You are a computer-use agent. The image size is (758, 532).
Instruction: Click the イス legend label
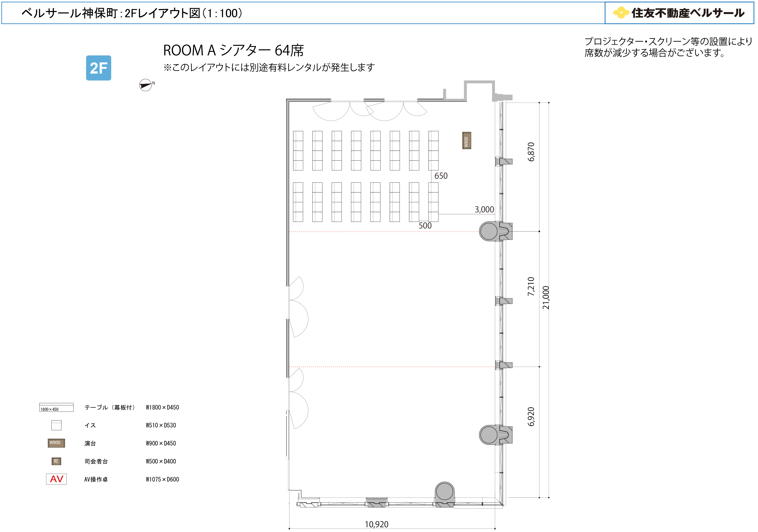(x=90, y=425)
